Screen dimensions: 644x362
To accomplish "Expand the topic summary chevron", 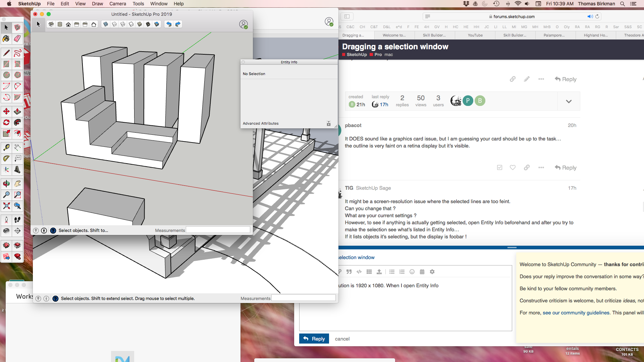I will point(569,101).
